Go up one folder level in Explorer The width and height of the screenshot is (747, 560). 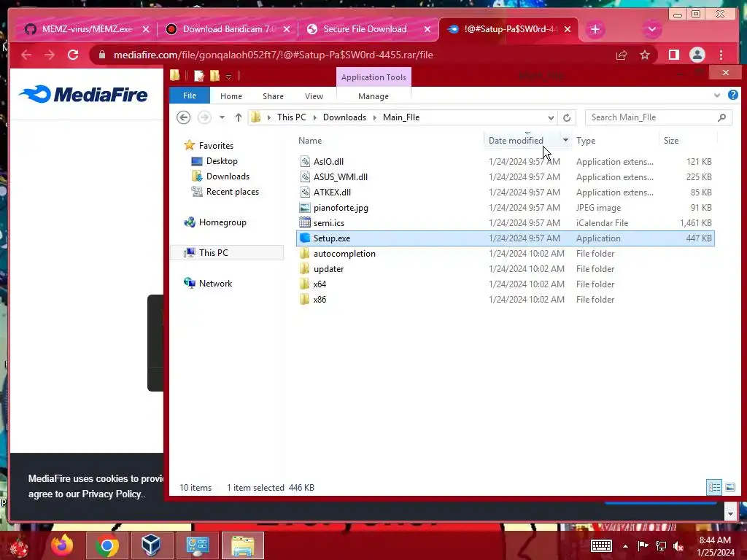(x=239, y=117)
